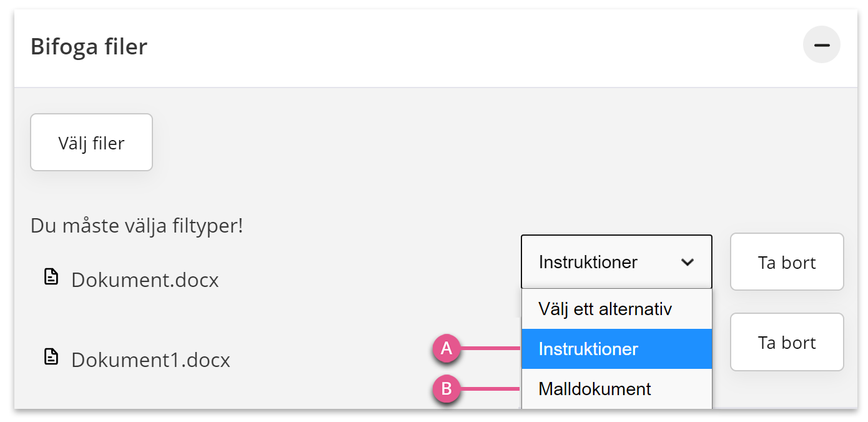
Task: Click the Bifoga filer heading text
Action: [89, 46]
